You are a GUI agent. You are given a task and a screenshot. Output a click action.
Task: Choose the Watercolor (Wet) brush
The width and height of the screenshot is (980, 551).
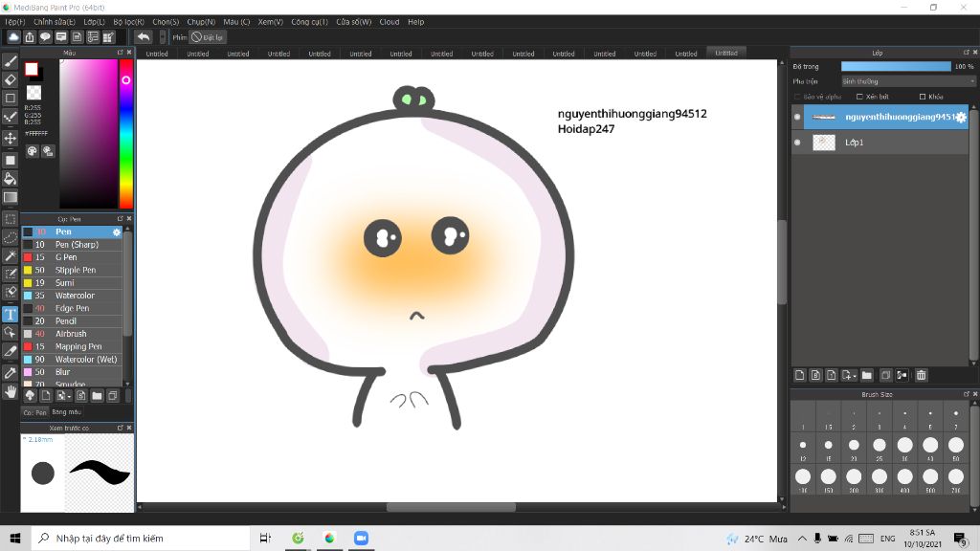point(73,360)
